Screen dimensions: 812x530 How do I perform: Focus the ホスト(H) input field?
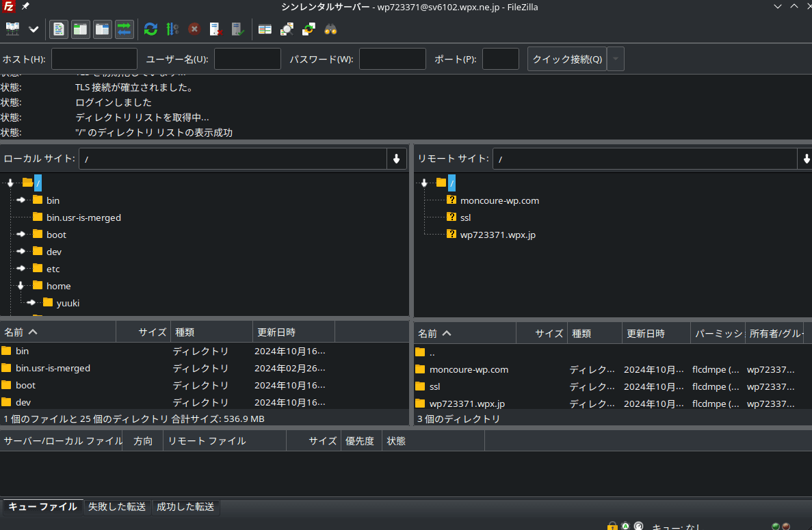[x=94, y=59]
